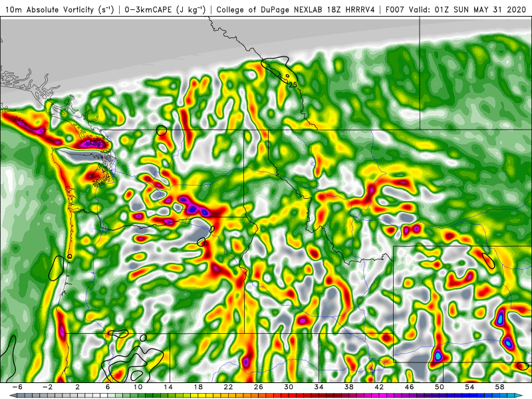The image size is (532, 399).
Task: Click the '6' color scale value
Action: click(108, 387)
